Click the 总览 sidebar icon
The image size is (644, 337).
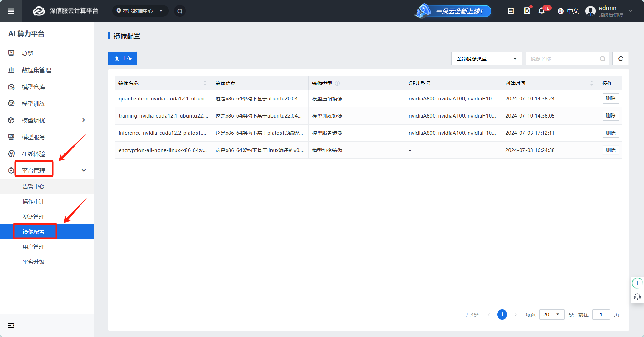point(11,53)
